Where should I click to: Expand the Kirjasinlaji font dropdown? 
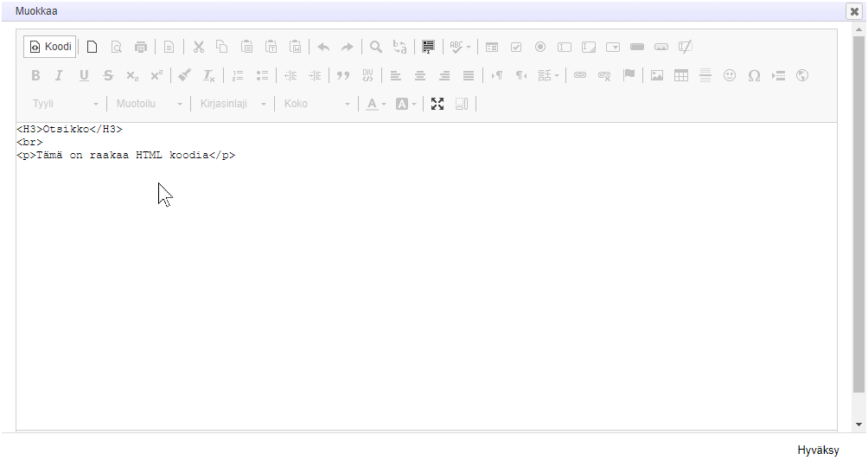pos(233,104)
